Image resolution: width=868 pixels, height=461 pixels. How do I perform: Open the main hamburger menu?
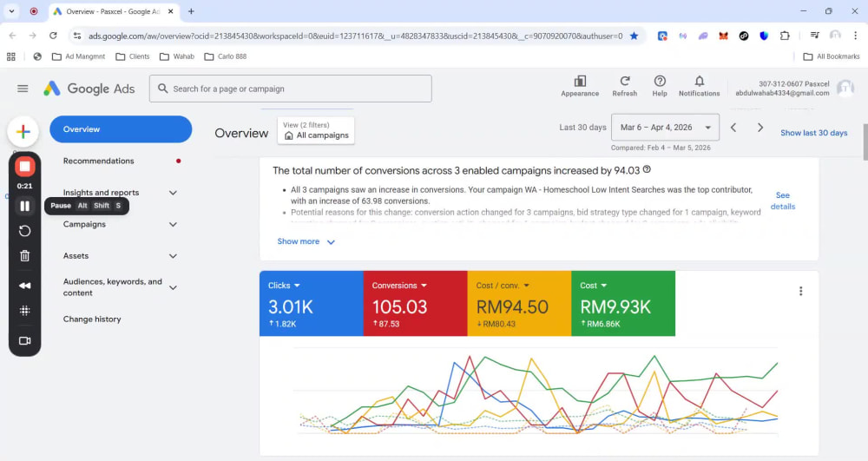pos(23,89)
